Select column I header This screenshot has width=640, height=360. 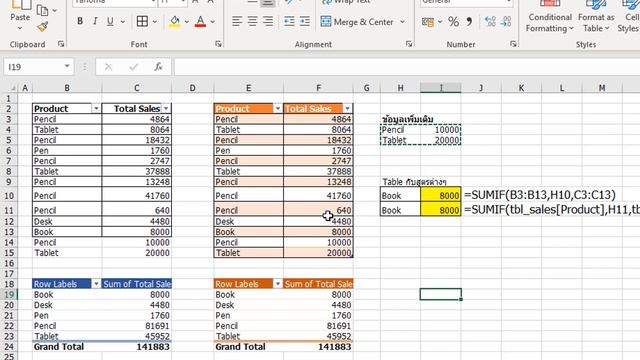pos(441,88)
